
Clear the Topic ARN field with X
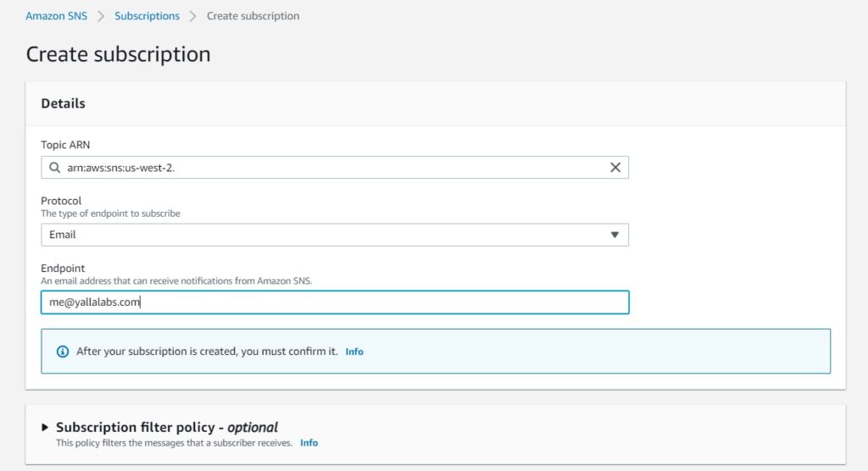615,167
